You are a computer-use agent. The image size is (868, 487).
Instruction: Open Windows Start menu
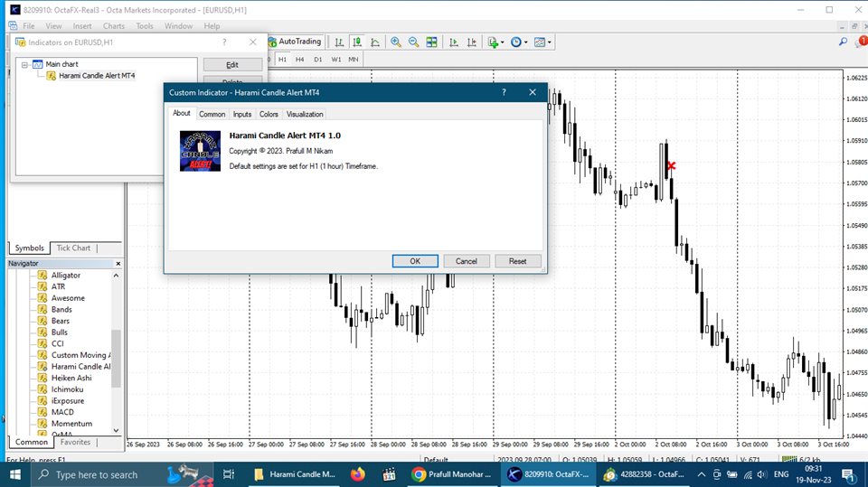click(15, 474)
